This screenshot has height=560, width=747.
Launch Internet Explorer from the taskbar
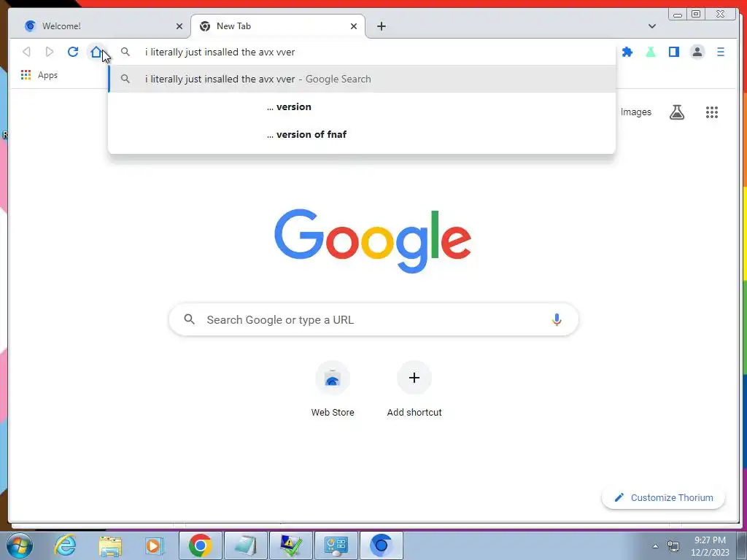[x=65, y=545]
